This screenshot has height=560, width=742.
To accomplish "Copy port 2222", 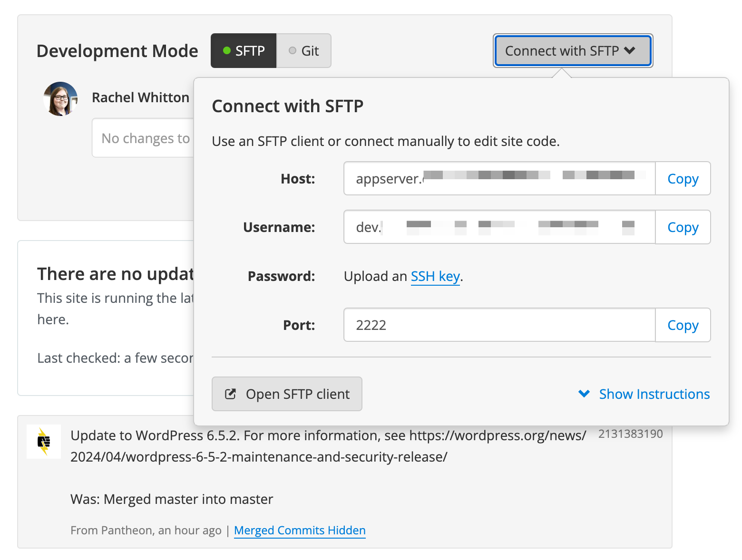I will [683, 325].
